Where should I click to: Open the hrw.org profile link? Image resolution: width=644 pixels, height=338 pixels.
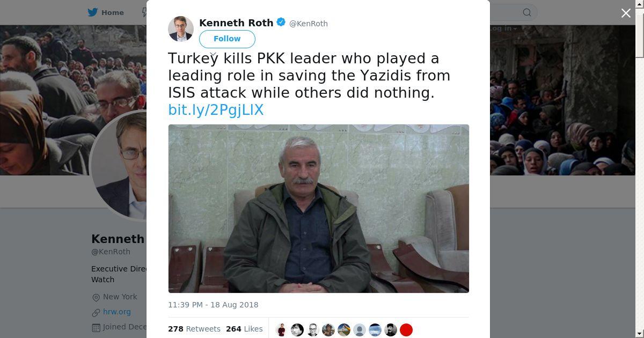(117, 312)
